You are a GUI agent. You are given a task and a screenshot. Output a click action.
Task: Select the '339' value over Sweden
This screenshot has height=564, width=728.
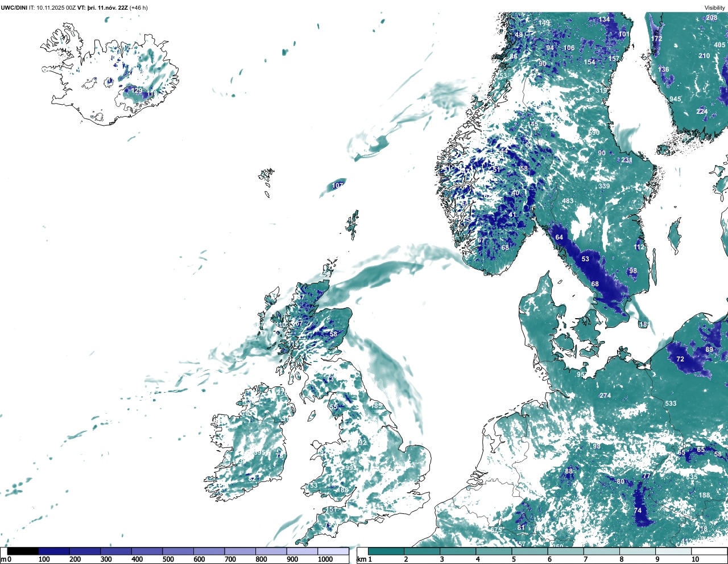(604, 186)
